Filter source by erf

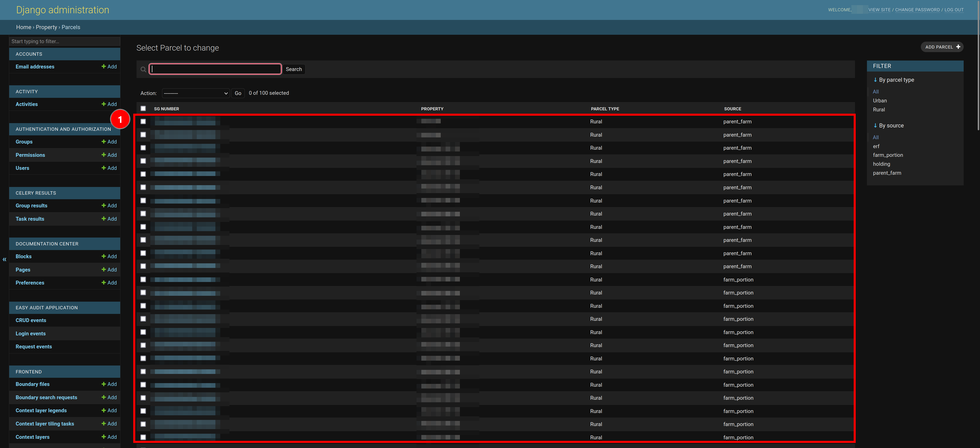pos(876,146)
